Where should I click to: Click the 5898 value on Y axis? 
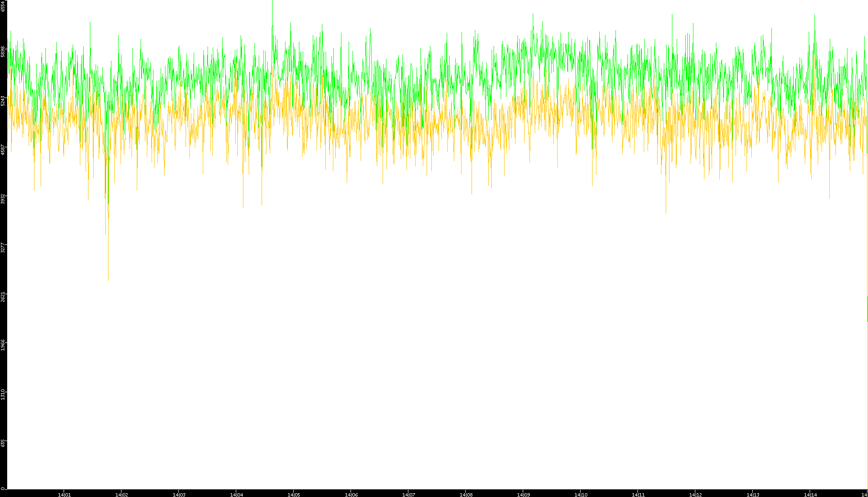(3, 52)
